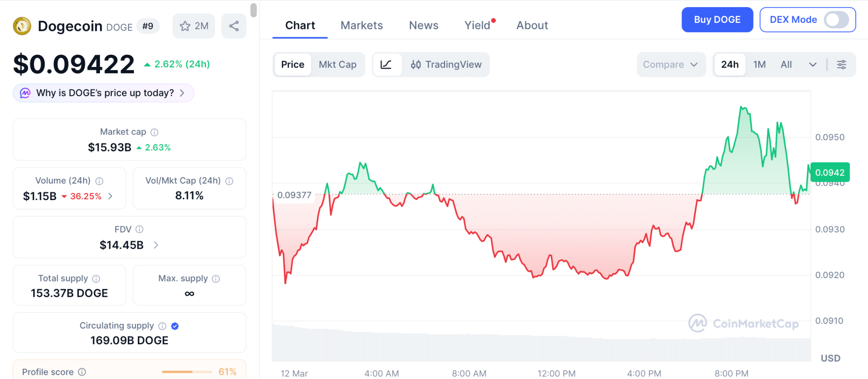Open "Why is DOGE's price up today?"
The width and height of the screenshot is (868, 379).
104,93
